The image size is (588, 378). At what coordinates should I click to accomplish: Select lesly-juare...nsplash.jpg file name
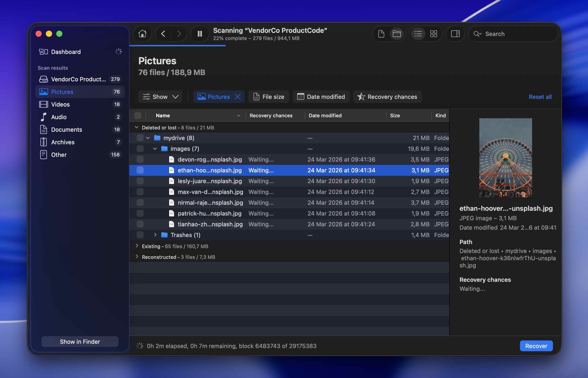point(210,181)
